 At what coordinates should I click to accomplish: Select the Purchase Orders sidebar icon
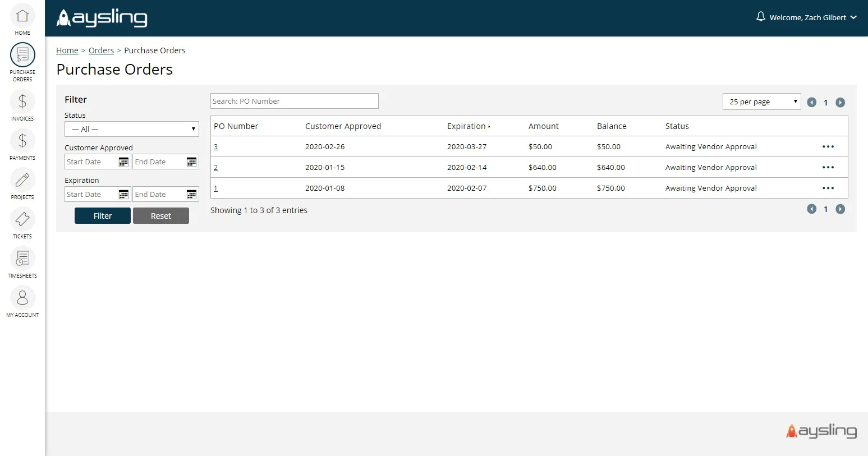(x=22, y=55)
